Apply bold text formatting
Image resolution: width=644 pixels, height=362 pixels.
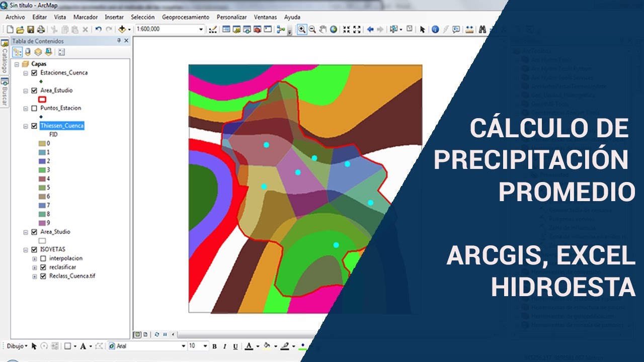coord(214,346)
